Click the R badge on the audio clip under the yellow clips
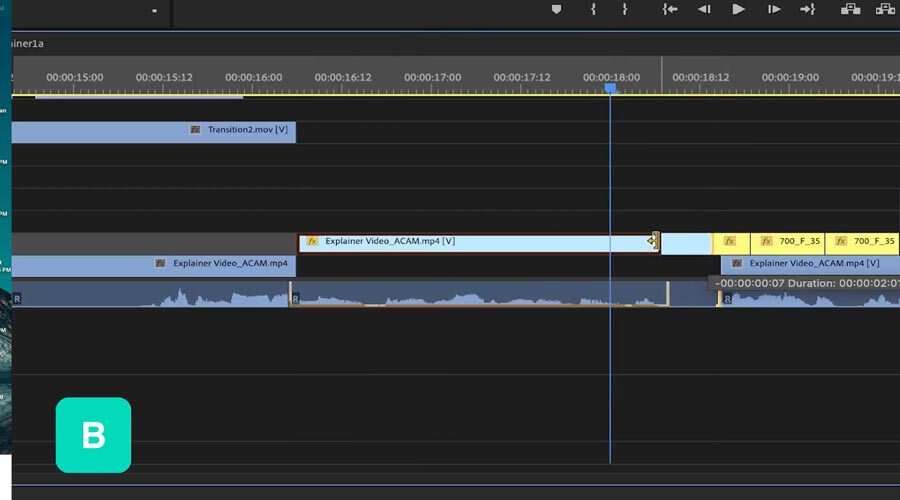The width and height of the screenshot is (900, 500). click(727, 299)
